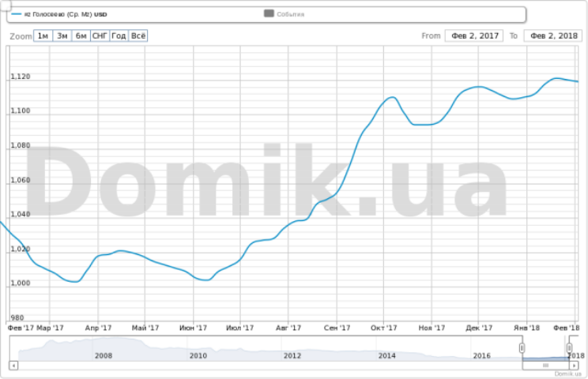Open the Domik.ua credit link
Screen dimensions: 588x379
click(567, 373)
